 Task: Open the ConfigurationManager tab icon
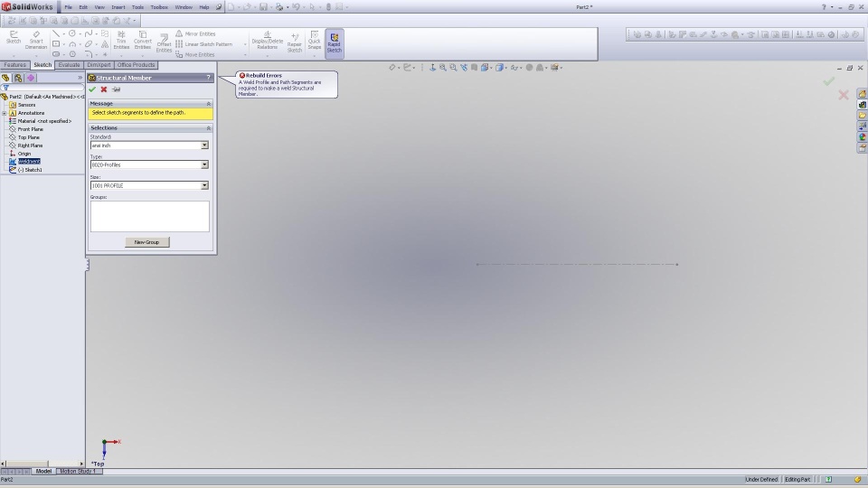pyautogui.click(x=31, y=78)
